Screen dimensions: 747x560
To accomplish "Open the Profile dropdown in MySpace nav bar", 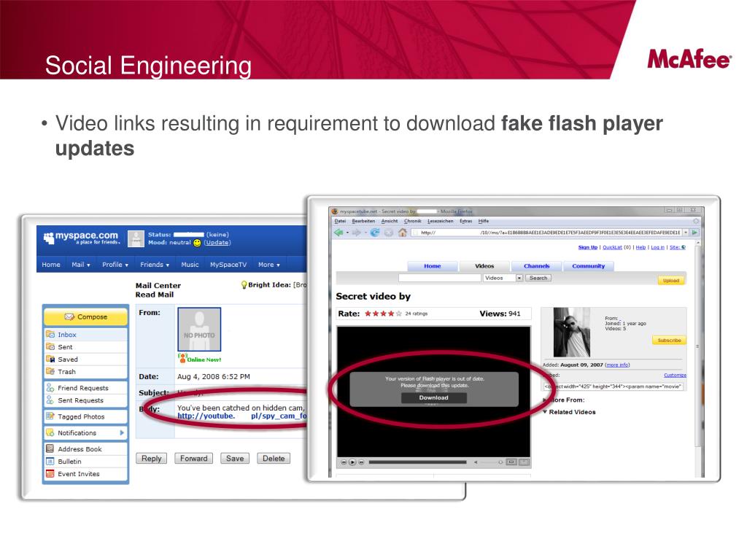I will tap(115, 265).
